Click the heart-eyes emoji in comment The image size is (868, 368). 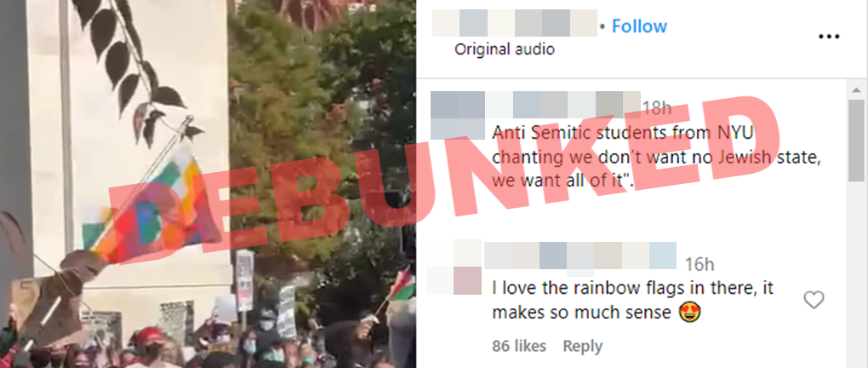point(690,312)
